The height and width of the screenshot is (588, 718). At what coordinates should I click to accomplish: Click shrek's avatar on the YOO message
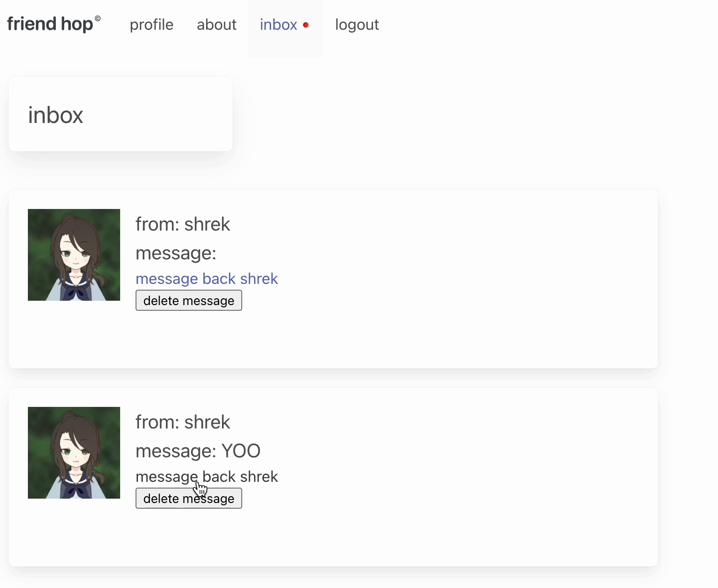click(74, 453)
